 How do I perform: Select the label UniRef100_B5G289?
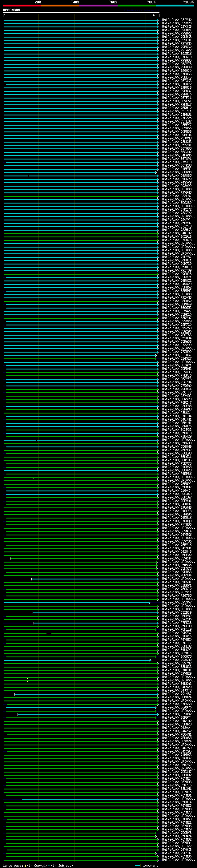(x=176, y=203)
